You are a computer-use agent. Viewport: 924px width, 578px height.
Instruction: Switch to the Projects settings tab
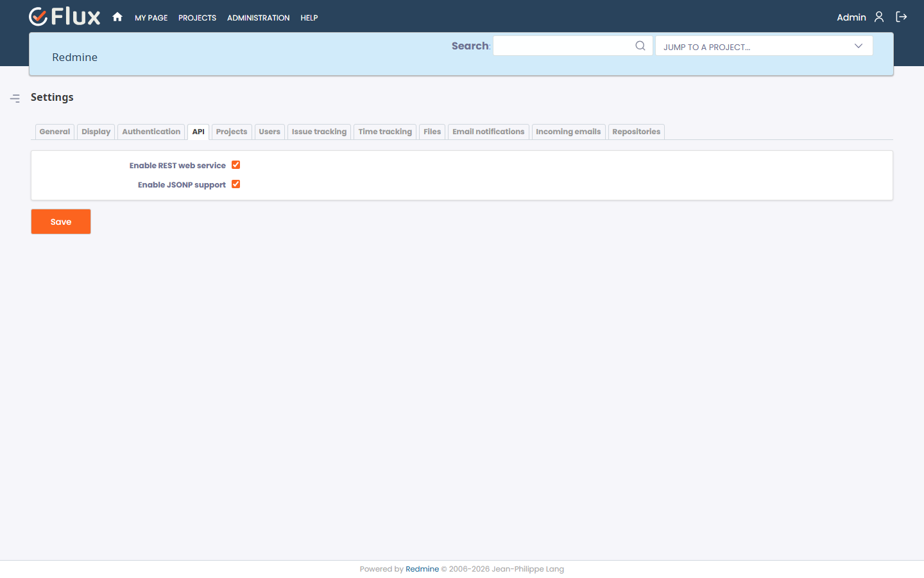point(232,132)
